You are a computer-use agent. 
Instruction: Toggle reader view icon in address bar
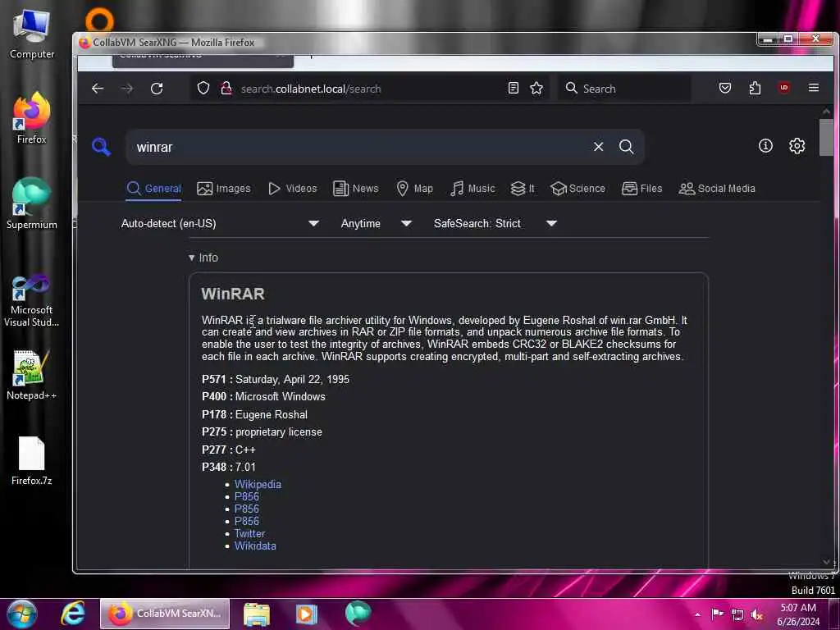click(514, 88)
